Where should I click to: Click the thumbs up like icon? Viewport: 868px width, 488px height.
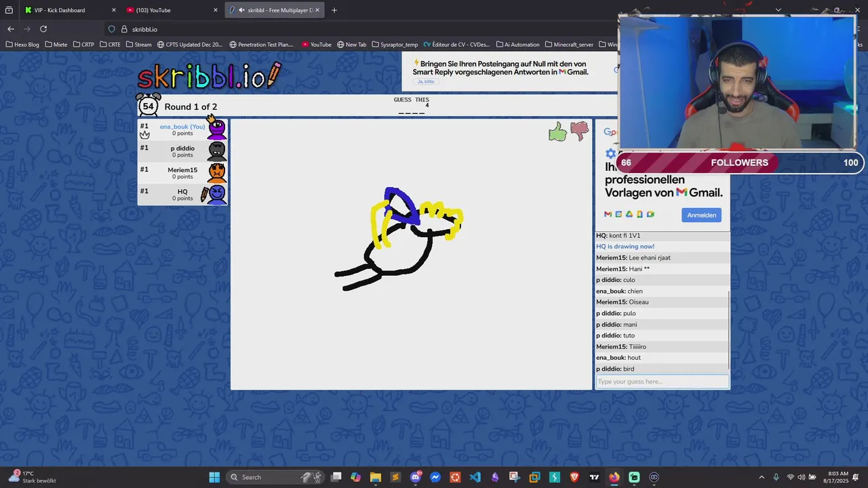coord(557,131)
